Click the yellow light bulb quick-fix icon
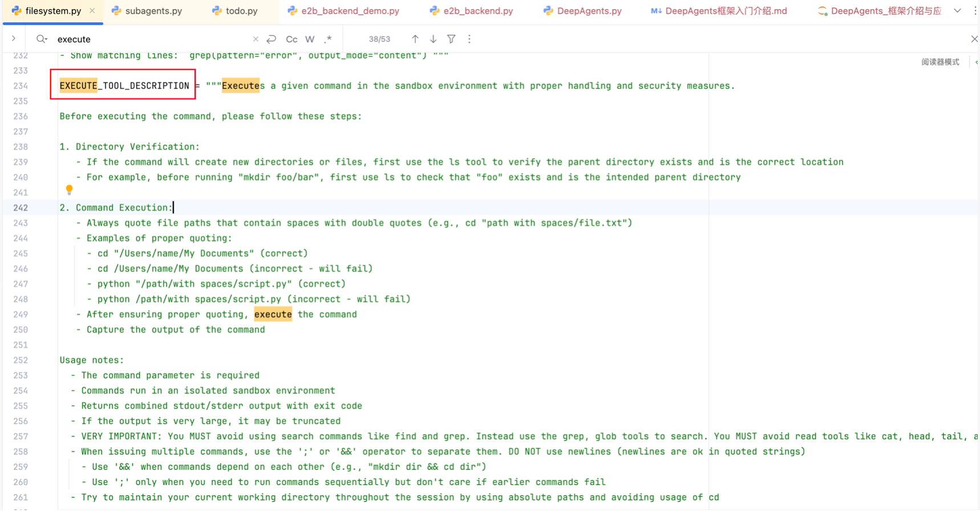The width and height of the screenshot is (980, 517). [x=69, y=189]
